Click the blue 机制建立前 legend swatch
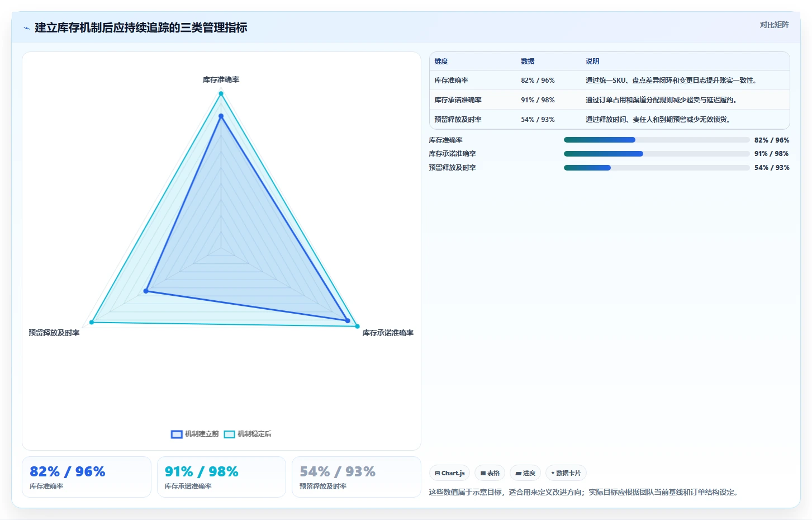This screenshot has width=812, height=520. point(177,434)
